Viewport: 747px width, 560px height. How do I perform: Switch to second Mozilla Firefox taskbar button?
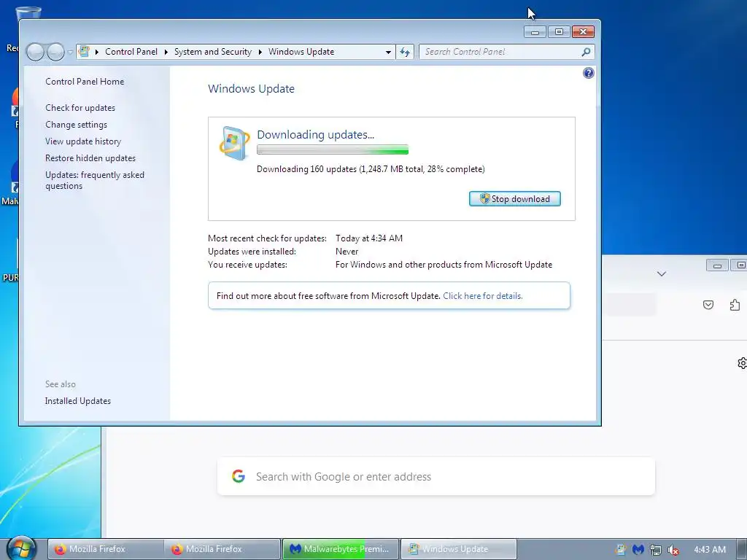point(222,549)
